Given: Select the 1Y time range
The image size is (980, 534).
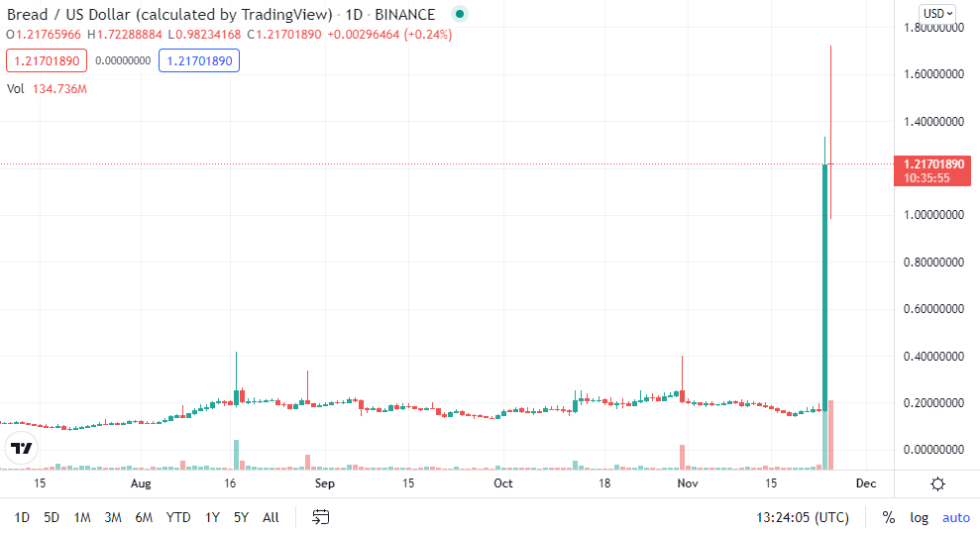Looking at the screenshot, I should coord(212,517).
